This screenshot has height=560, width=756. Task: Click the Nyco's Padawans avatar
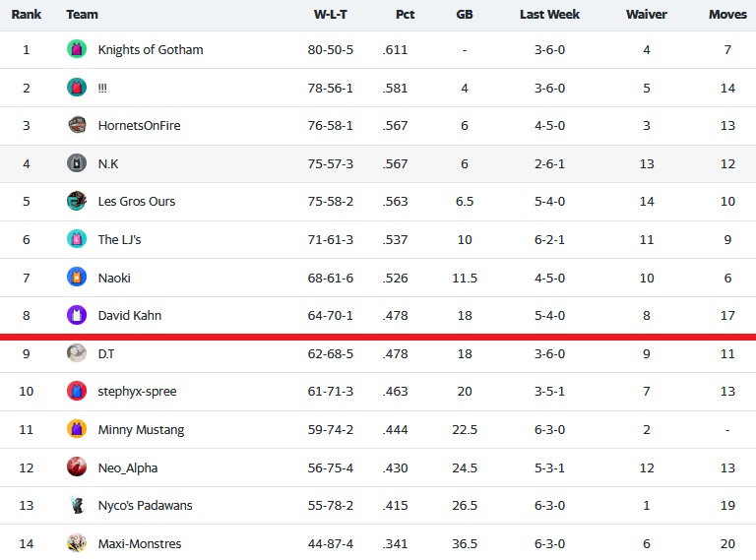point(77,505)
